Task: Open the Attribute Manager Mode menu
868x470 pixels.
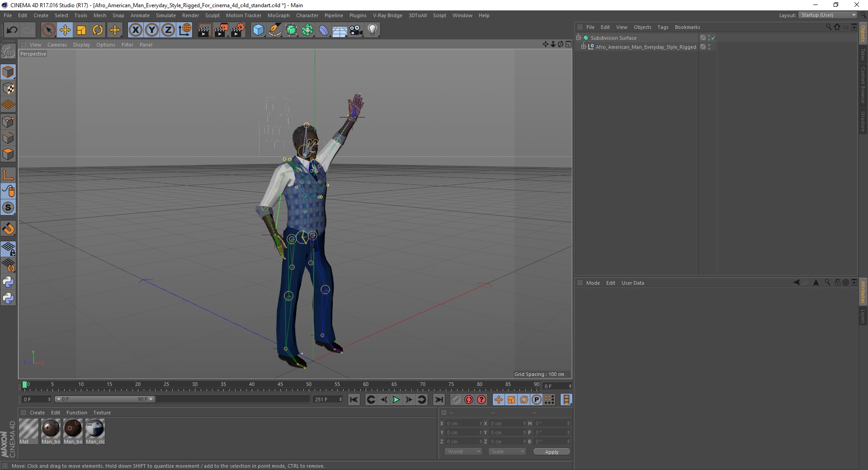Action: click(593, 283)
